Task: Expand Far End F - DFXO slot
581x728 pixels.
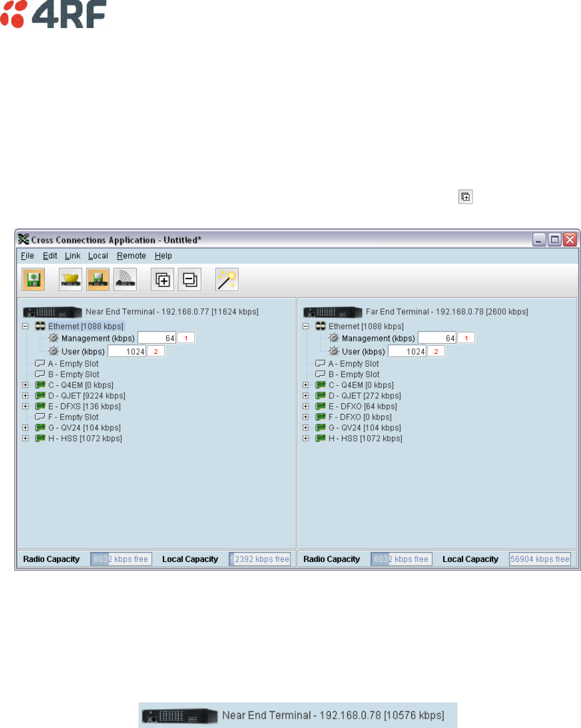Action: (306, 417)
